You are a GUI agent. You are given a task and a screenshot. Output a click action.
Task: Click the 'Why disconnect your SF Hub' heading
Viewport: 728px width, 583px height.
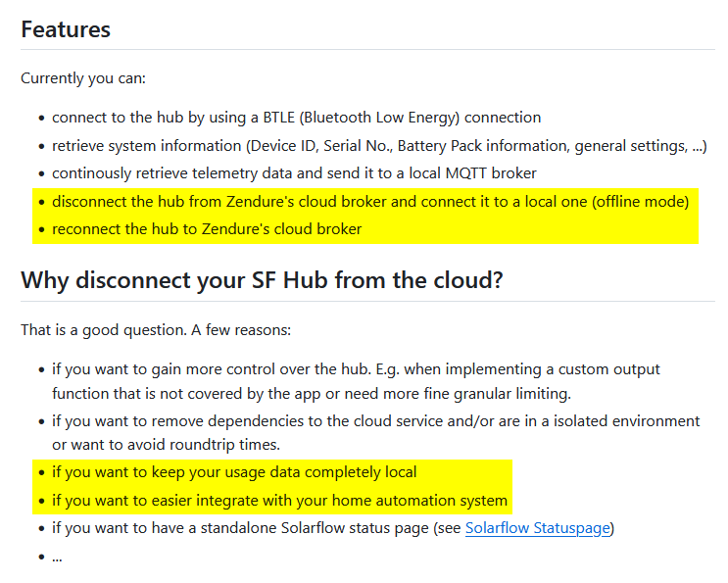(x=262, y=280)
